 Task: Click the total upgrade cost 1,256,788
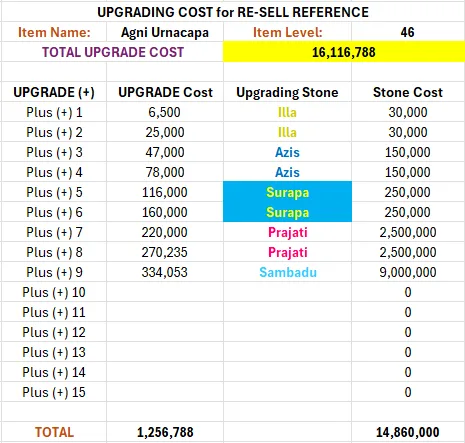pyautogui.click(x=165, y=432)
